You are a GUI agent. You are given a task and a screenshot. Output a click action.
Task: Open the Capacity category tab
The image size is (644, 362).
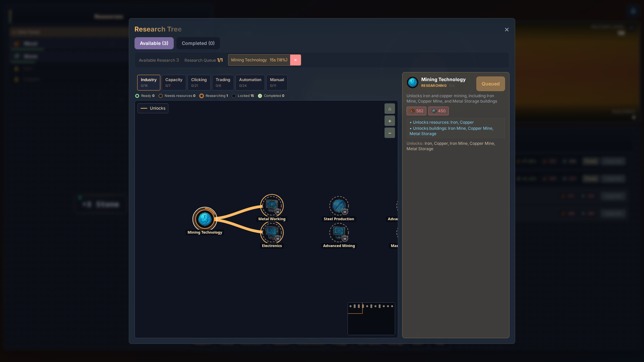point(174,82)
